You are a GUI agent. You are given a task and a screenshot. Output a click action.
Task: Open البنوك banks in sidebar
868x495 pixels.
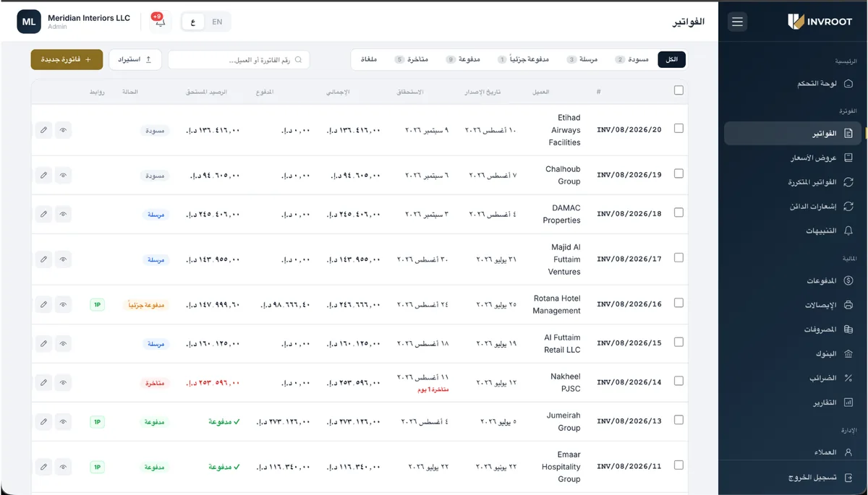793,354
